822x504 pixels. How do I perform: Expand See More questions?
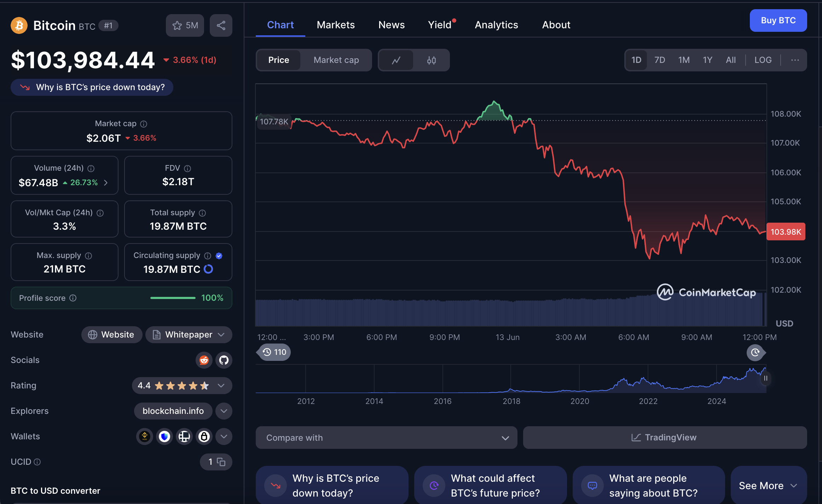click(769, 486)
